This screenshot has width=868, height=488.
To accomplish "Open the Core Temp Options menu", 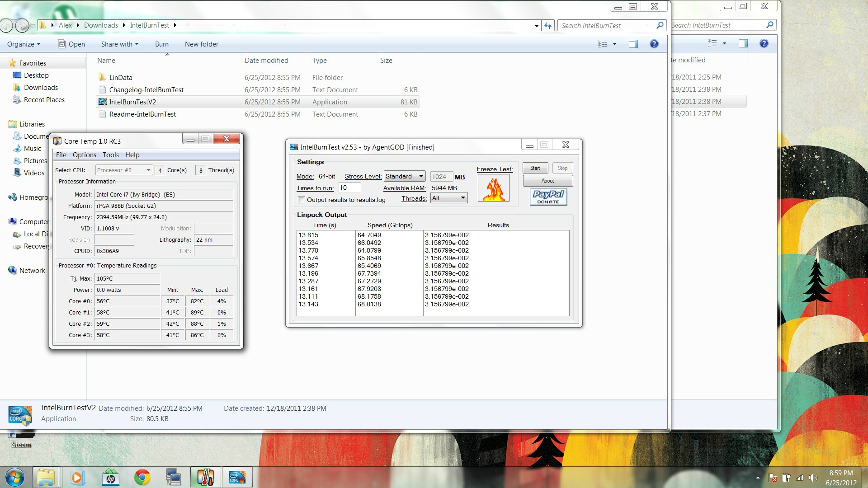I will click(85, 155).
